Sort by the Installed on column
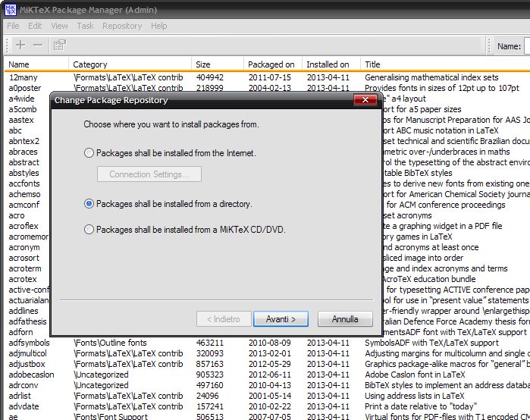Image resolution: width=530 pixels, height=420 pixels. coord(331,64)
